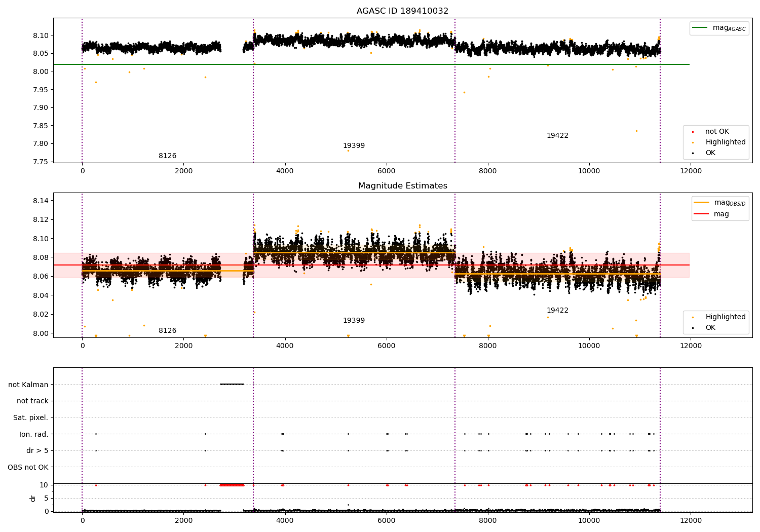Click the 'Sat. pixel.' axis label
Image resolution: width=760 pixels, height=532 pixels.
click(x=31, y=418)
